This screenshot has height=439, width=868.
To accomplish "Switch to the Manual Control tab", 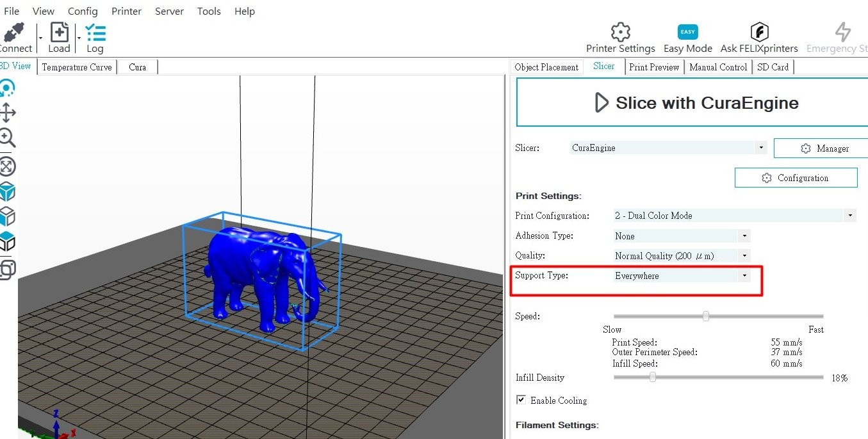I will click(718, 67).
